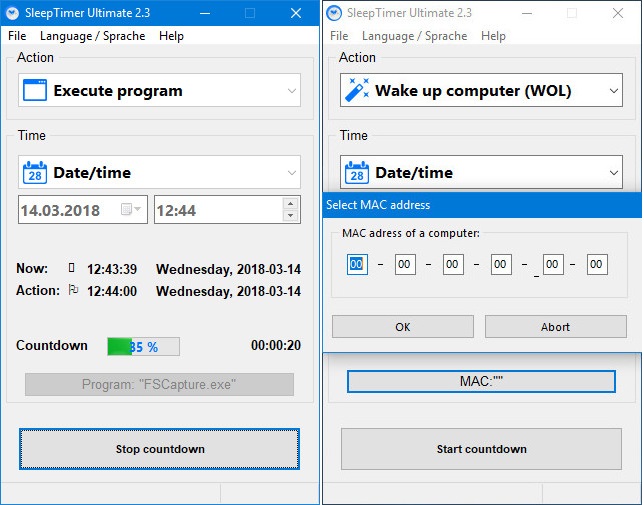Close the left SleepTimer window
The width and height of the screenshot is (644, 505).
coord(296,13)
